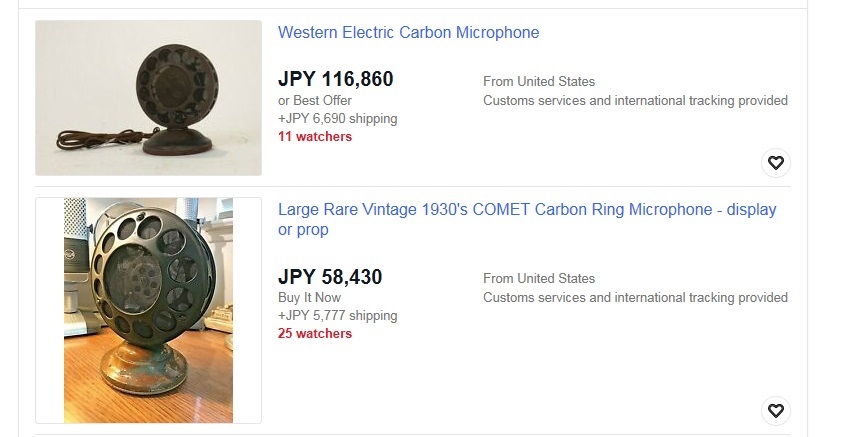The width and height of the screenshot is (851, 437).
Task: Click '+JPY 6,690 shipping' text
Action: pyautogui.click(x=338, y=118)
